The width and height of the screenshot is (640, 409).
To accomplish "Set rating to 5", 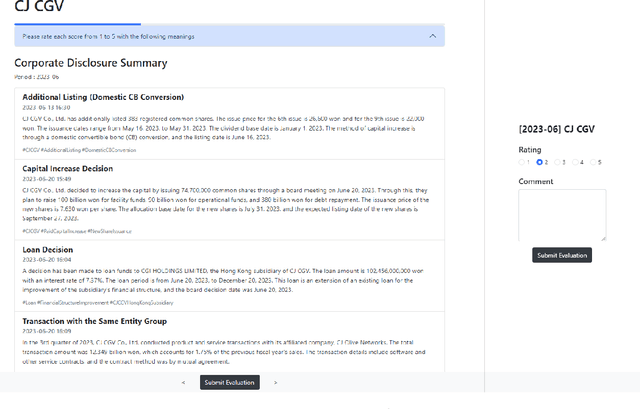I will tap(595, 161).
